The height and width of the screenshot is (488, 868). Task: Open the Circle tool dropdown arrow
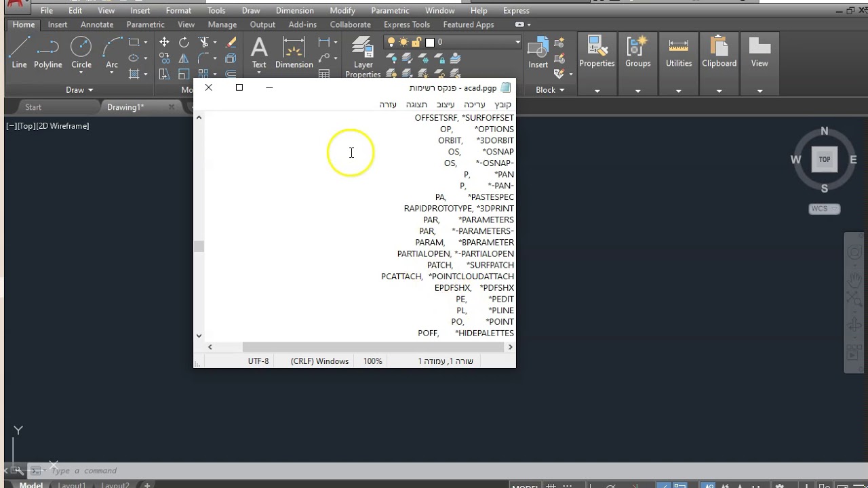pos(81,73)
